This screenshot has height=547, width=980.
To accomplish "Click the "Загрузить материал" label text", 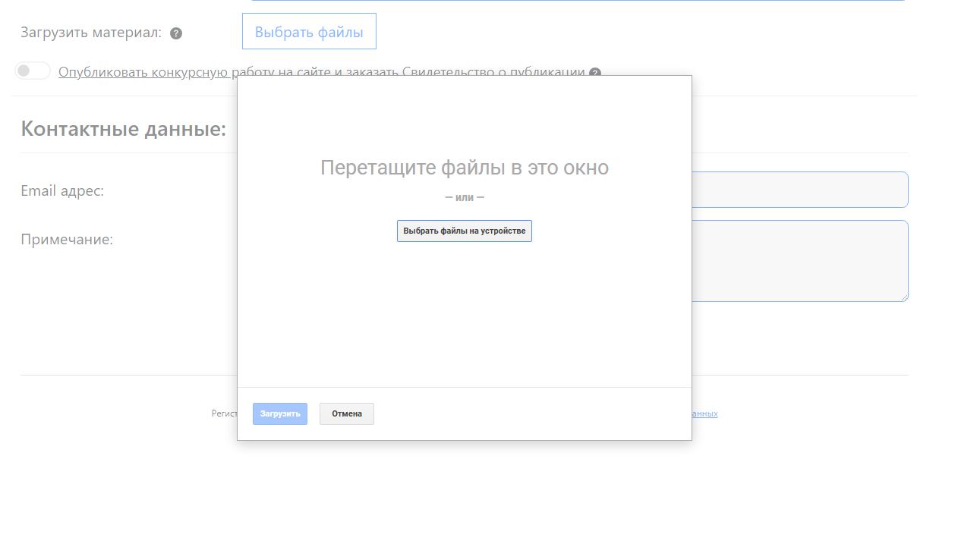I will [x=91, y=33].
